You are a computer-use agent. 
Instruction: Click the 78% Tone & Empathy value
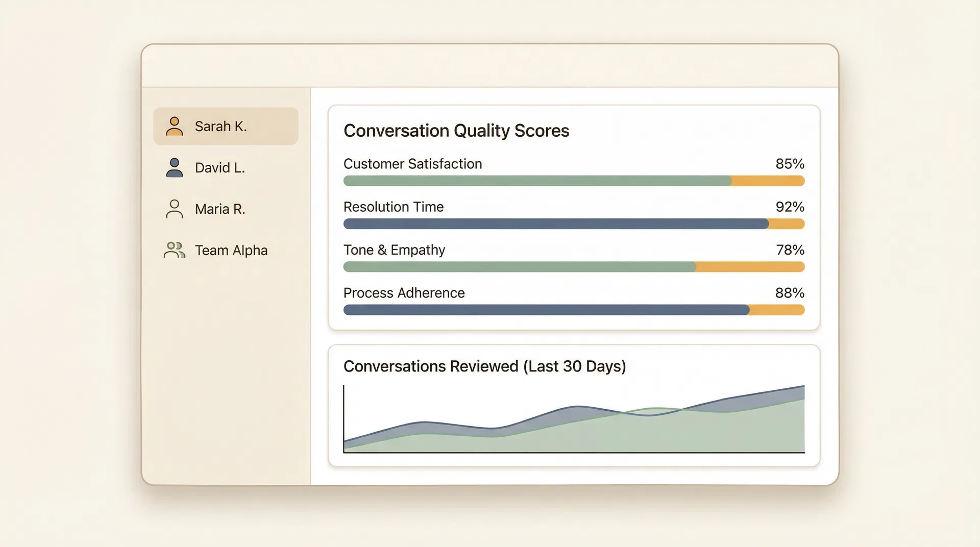[x=789, y=250]
